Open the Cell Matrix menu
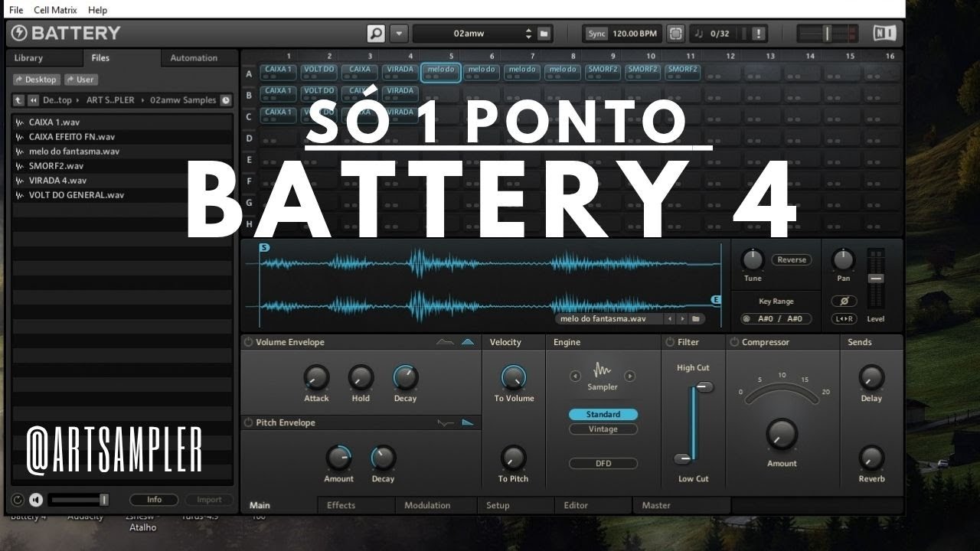 coord(55,10)
